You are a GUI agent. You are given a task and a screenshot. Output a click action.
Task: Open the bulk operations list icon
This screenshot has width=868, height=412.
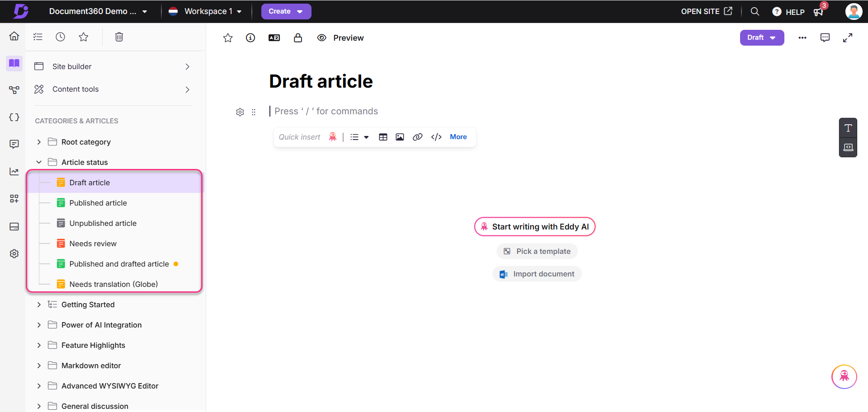click(38, 37)
